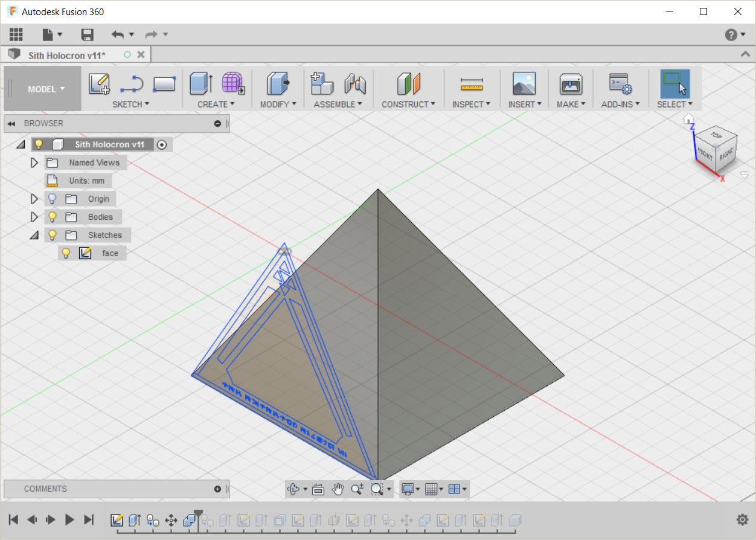Collapse the Sketches folder
Image resolution: width=756 pixels, height=540 pixels.
coord(34,235)
